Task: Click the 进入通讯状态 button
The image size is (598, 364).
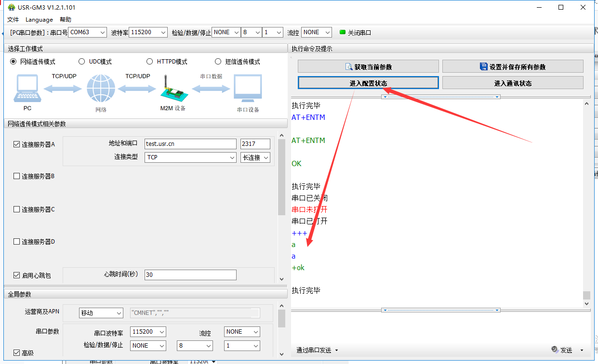Action: click(512, 83)
